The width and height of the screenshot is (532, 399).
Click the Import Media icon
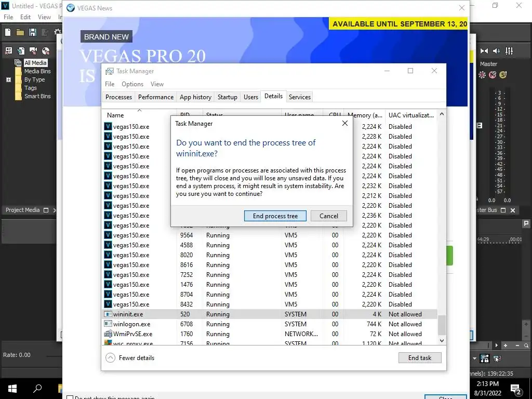(21, 51)
